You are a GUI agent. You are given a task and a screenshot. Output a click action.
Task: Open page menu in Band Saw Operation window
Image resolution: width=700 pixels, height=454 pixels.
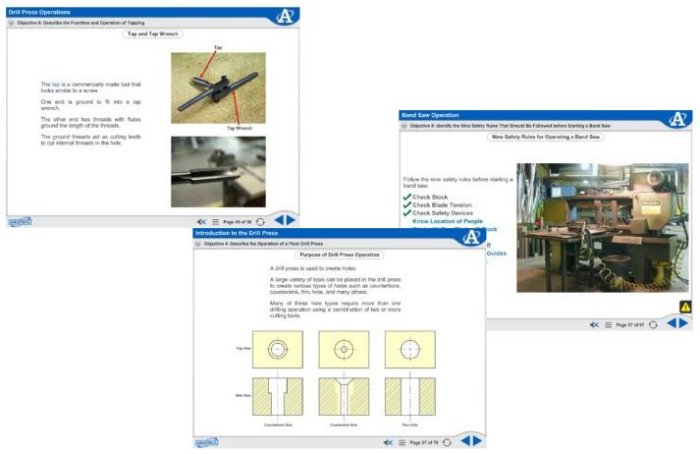pyautogui.click(x=607, y=324)
